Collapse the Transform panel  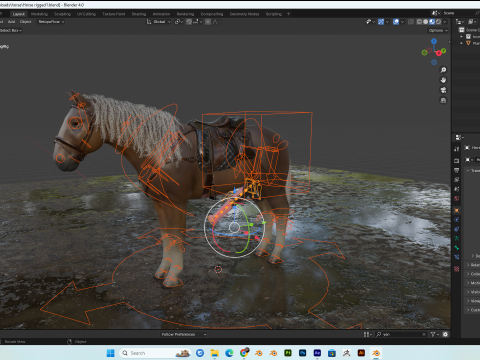pos(473,170)
